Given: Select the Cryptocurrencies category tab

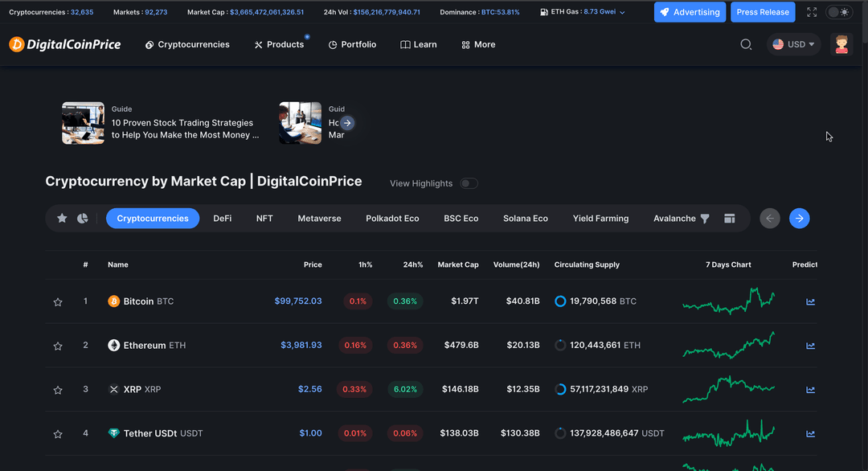Looking at the screenshot, I should point(153,218).
